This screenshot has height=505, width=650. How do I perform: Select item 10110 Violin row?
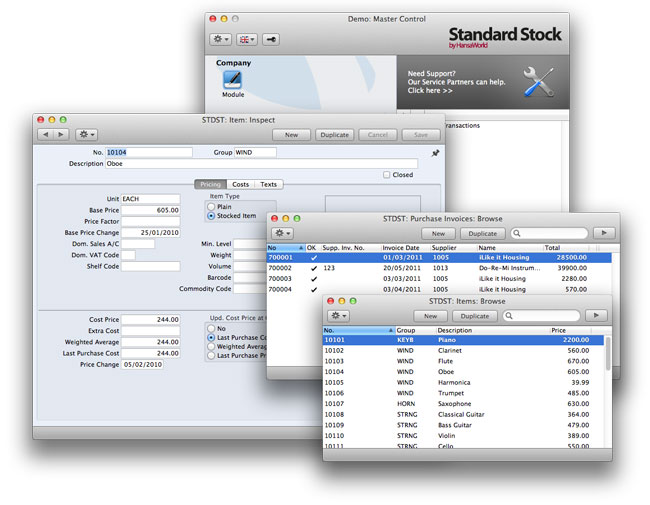463,436
